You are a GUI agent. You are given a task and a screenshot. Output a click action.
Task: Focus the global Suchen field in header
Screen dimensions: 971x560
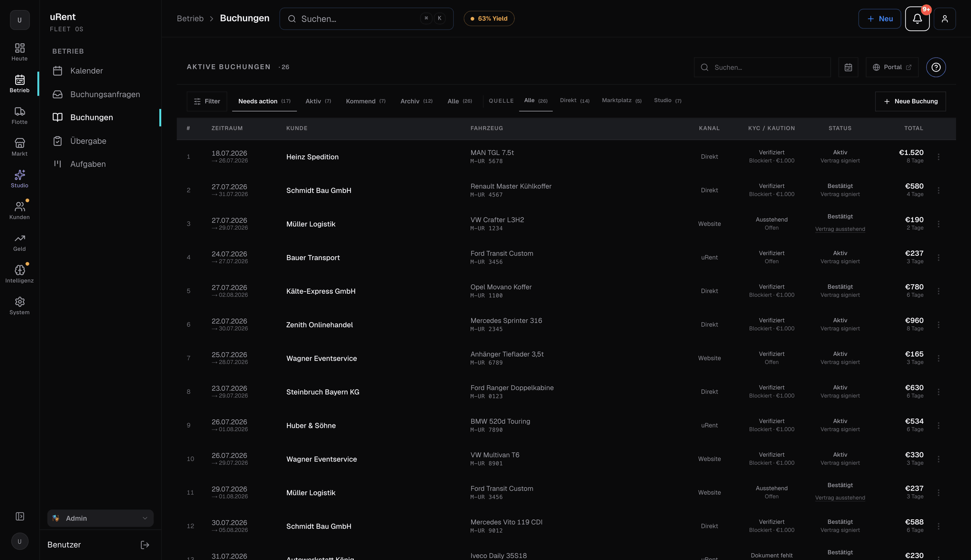366,18
